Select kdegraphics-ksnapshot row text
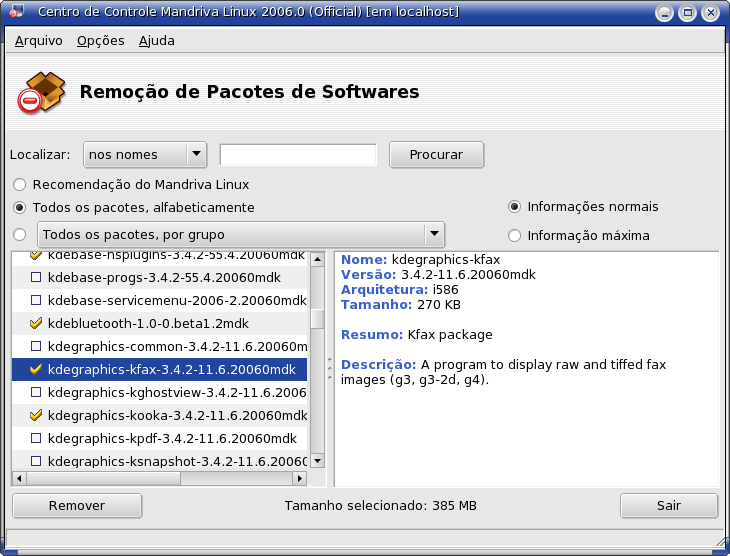This screenshot has height=556, width=730. pyautogui.click(x=177, y=461)
